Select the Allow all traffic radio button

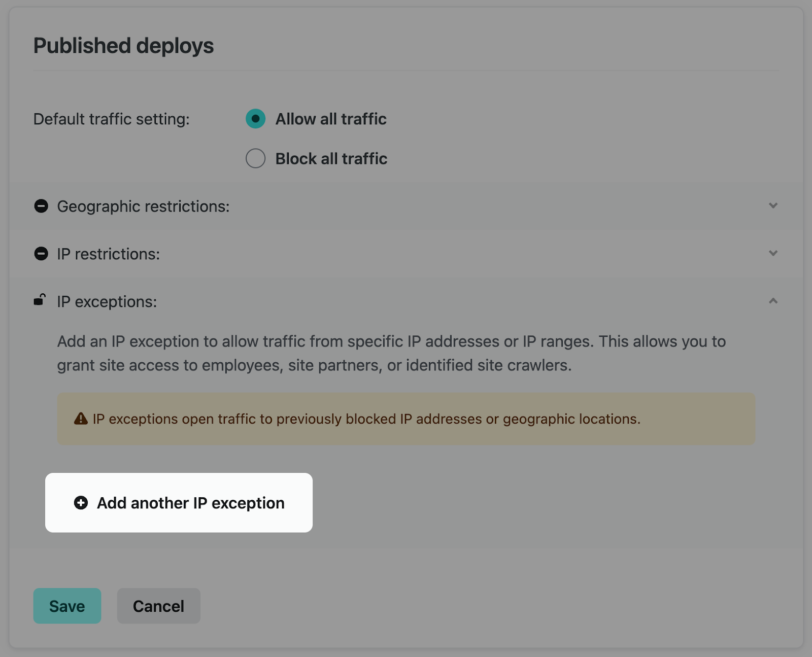pyautogui.click(x=255, y=119)
